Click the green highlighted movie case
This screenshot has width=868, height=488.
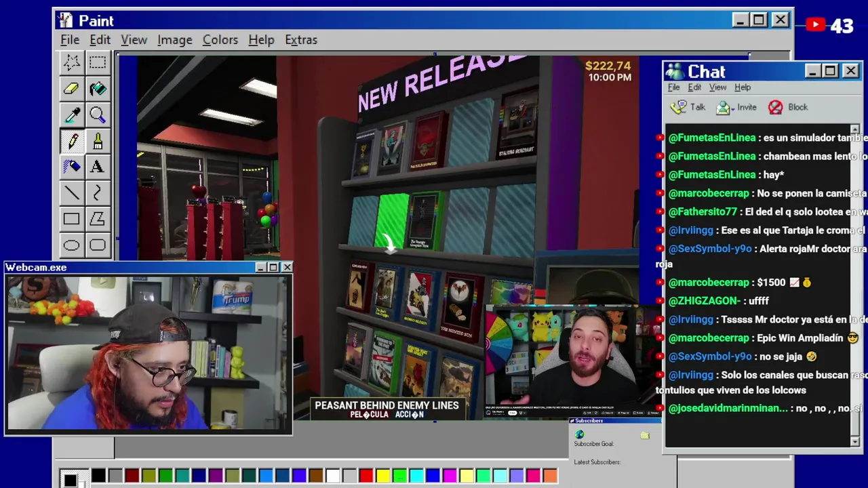click(391, 221)
